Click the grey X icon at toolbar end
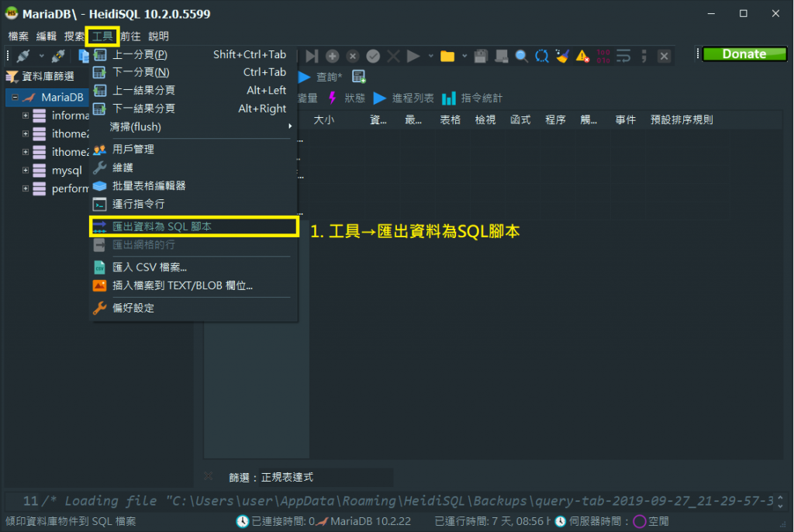Viewport: 794px width, 532px height. click(x=664, y=56)
